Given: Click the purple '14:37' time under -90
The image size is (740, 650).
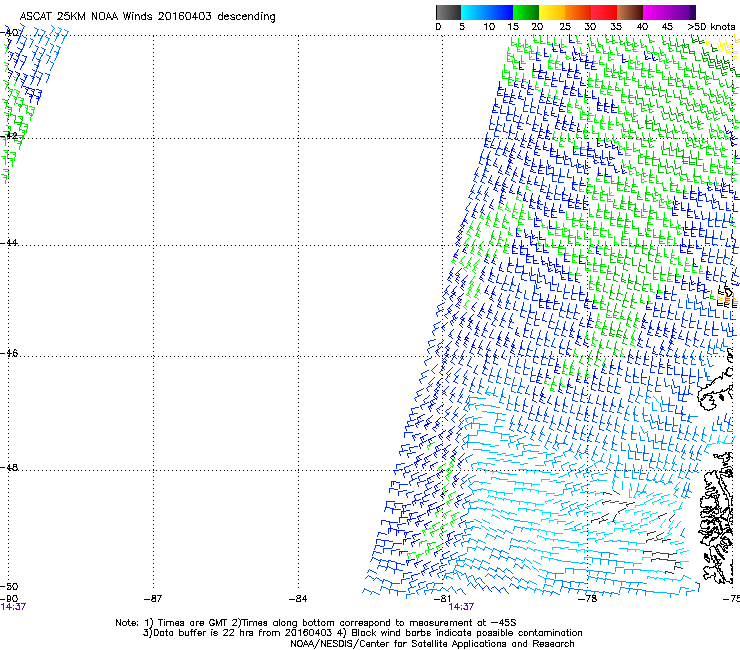Looking at the screenshot, I should 13,607.
